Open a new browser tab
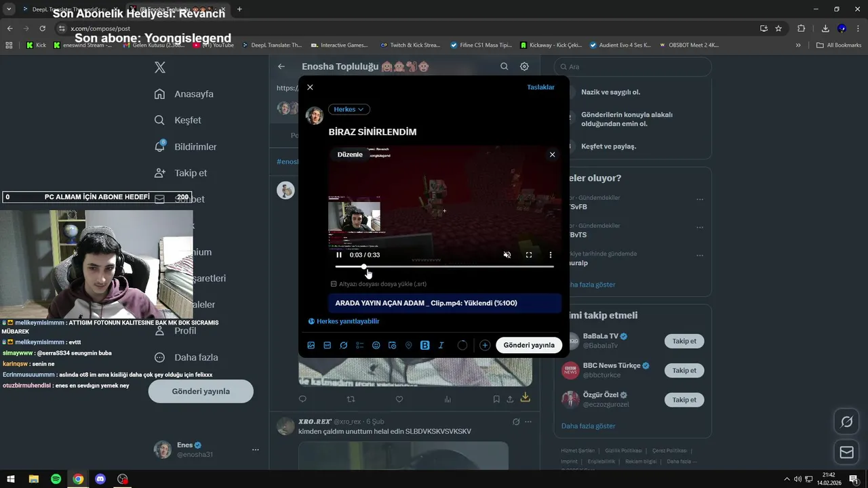868x488 pixels. coord(239,9)
